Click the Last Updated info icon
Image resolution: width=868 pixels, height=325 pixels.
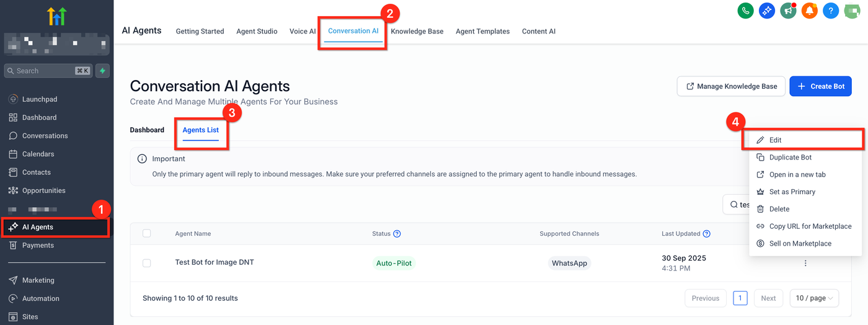[706, 234]
